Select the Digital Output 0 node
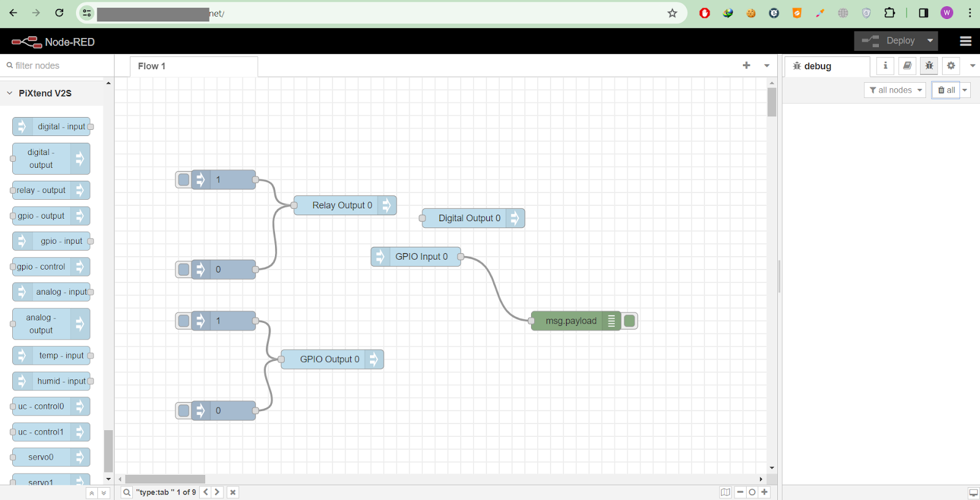The width and height of the screenshot is (980, 500). (473, 218)
